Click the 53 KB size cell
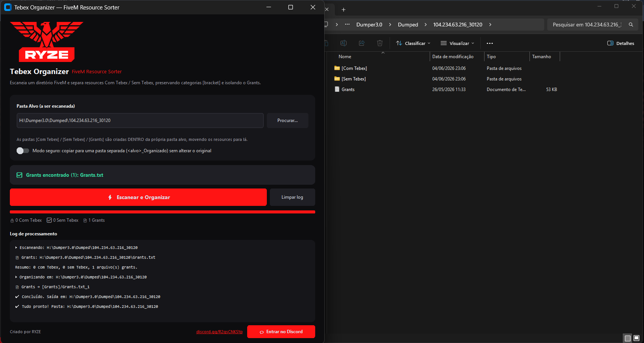This screenshot has height=343, width=644. point(551,90)
